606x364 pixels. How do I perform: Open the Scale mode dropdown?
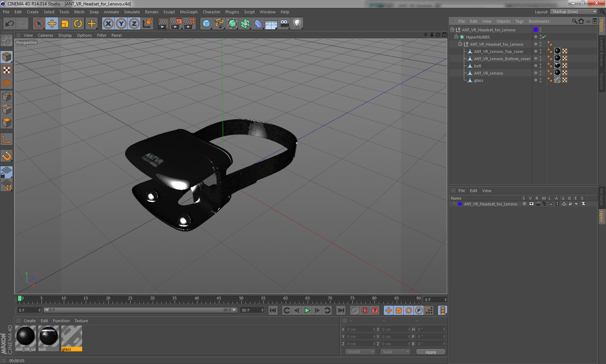[395, 352]
